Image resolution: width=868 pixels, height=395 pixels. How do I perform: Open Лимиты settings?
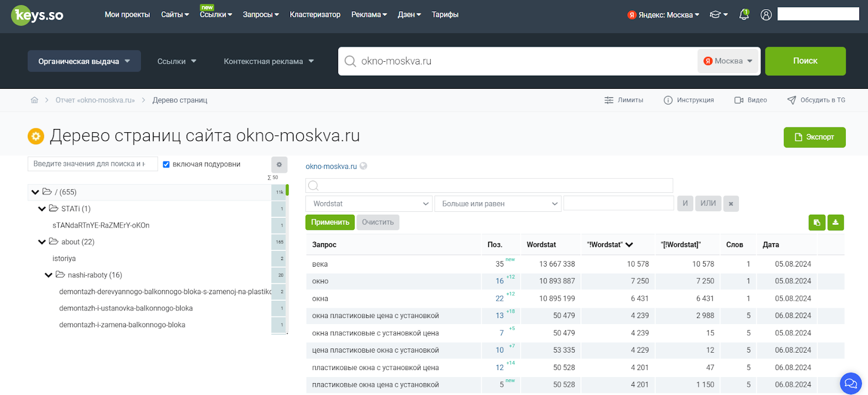pos(623,100)
